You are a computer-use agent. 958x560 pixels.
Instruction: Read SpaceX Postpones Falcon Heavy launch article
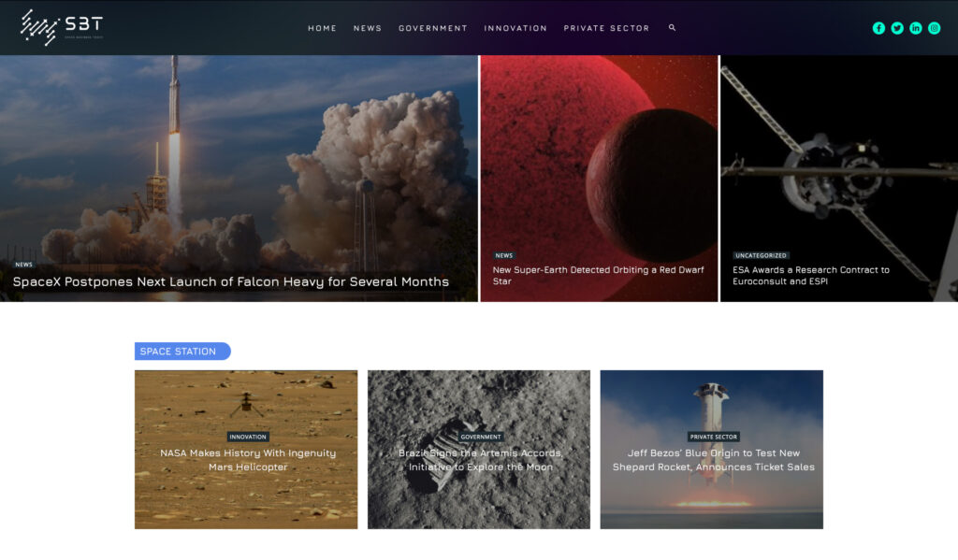pyautogui.click(x=231, y=281)
